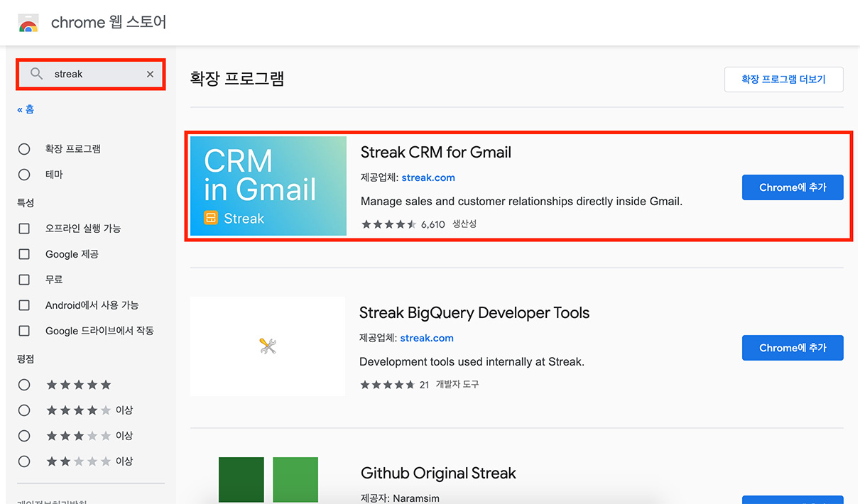Click the 확장 프로그램 더보기 button

(784, 80)
